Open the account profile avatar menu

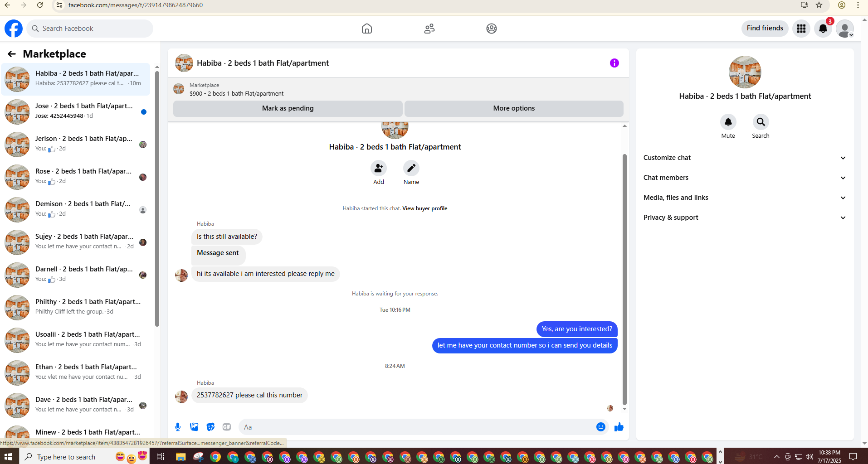[x=845, y=29]
